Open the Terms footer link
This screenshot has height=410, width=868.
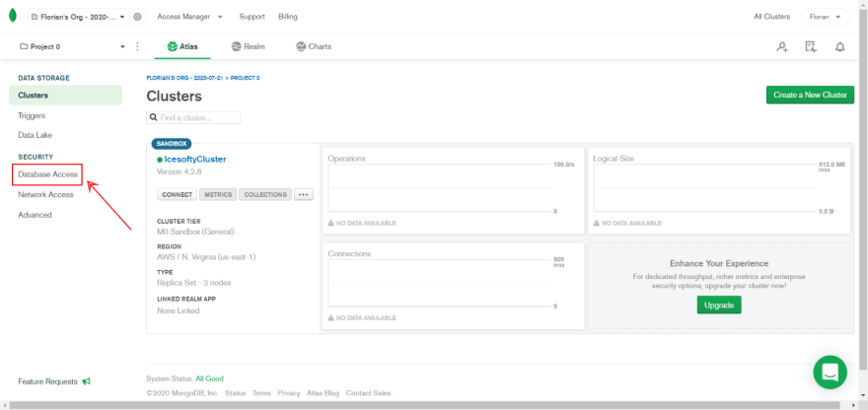[261, 393]
